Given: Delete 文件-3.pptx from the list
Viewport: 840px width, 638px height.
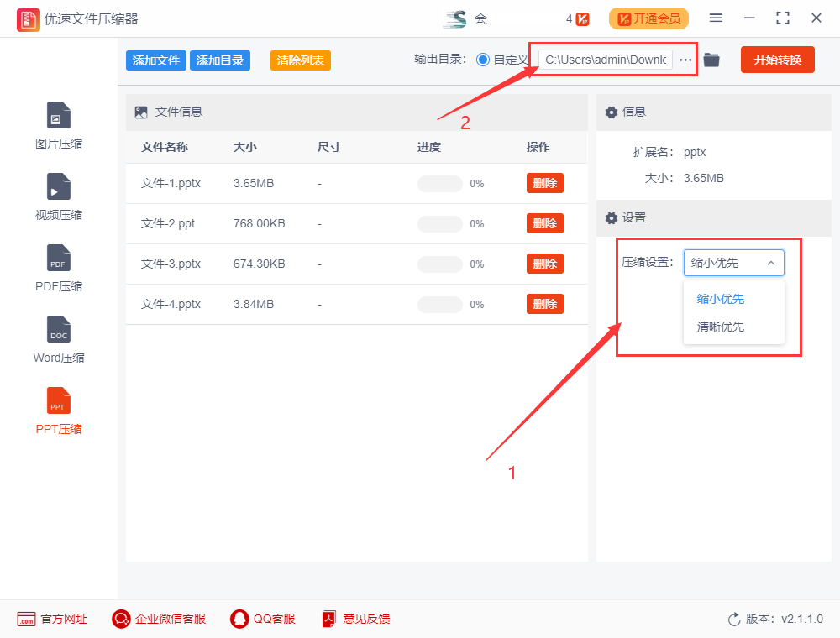Looking at the screenshot, I should point(544,264).
